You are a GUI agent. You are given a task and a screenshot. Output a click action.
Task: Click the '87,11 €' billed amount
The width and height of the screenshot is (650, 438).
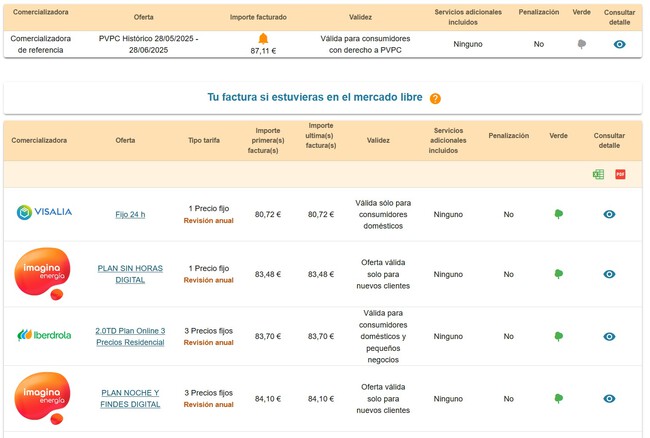click(x=263, y=51)
